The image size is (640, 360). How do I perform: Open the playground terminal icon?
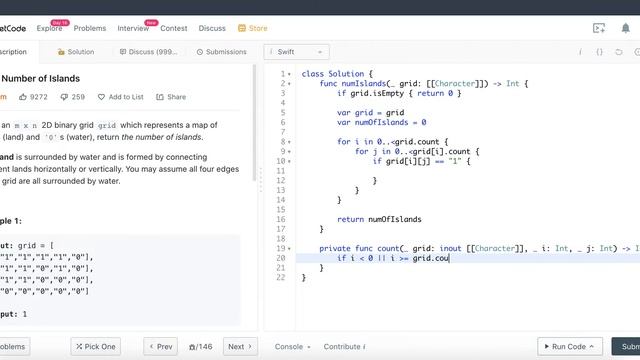[x=599, y=28]
